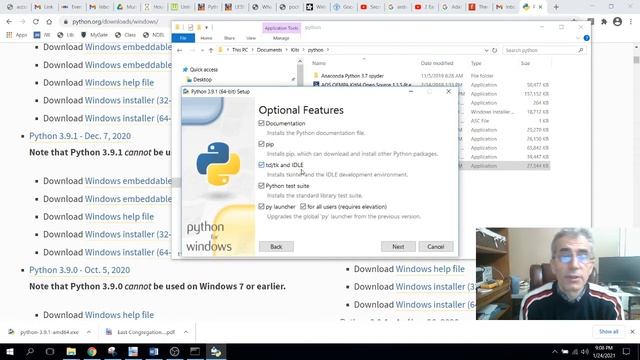Open the Windows Start menu
This screenshot has width=640, height=360.
(x=9, y=351)
